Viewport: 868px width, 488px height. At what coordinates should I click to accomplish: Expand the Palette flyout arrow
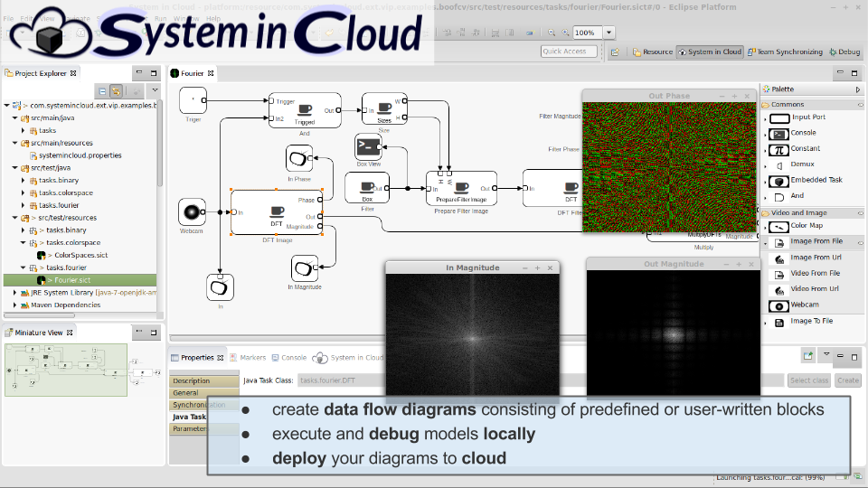click(858, 89)
